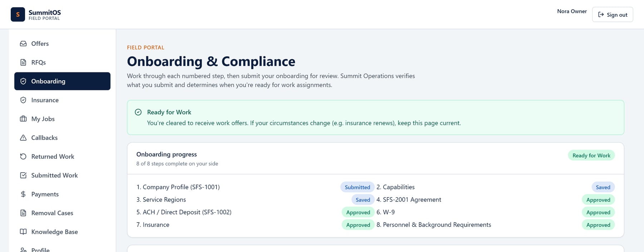The width and height of the screenshot is (644, 252).
Task: Open step 1 Company Profile (SFS-1001)
Action: click(178, 187)
